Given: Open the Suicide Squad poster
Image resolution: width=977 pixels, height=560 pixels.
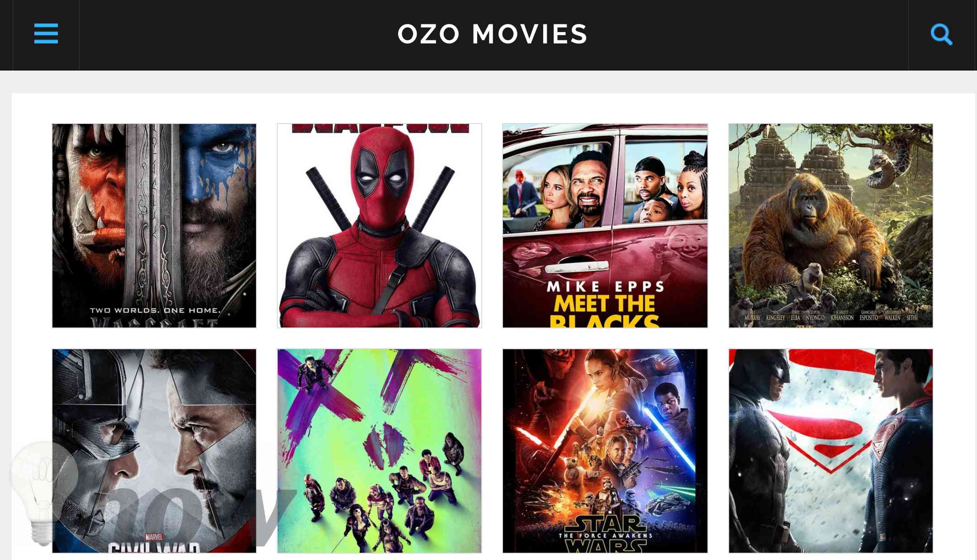Looking at the screenshot, I should point(379,451).
